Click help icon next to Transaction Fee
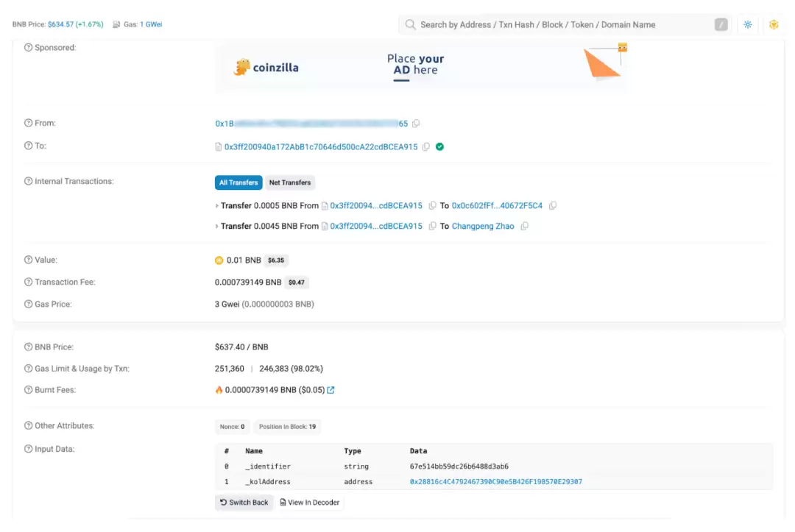795x532 pixels. pos(29,283)
